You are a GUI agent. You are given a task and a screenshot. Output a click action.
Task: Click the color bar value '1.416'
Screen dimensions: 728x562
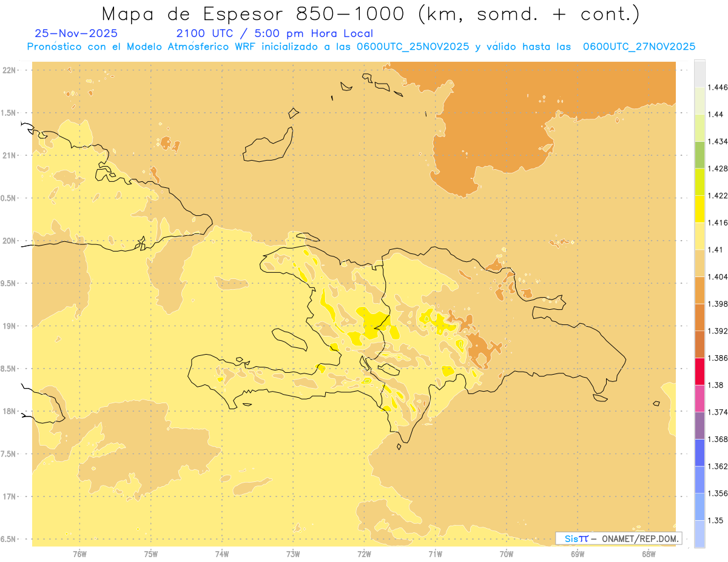[x=718, y=222]
